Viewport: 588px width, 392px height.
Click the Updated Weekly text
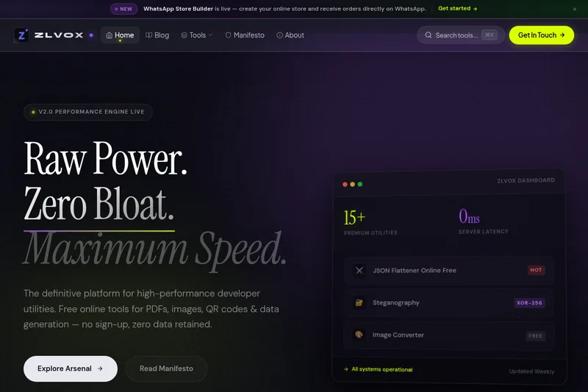[x=531, y=371]
